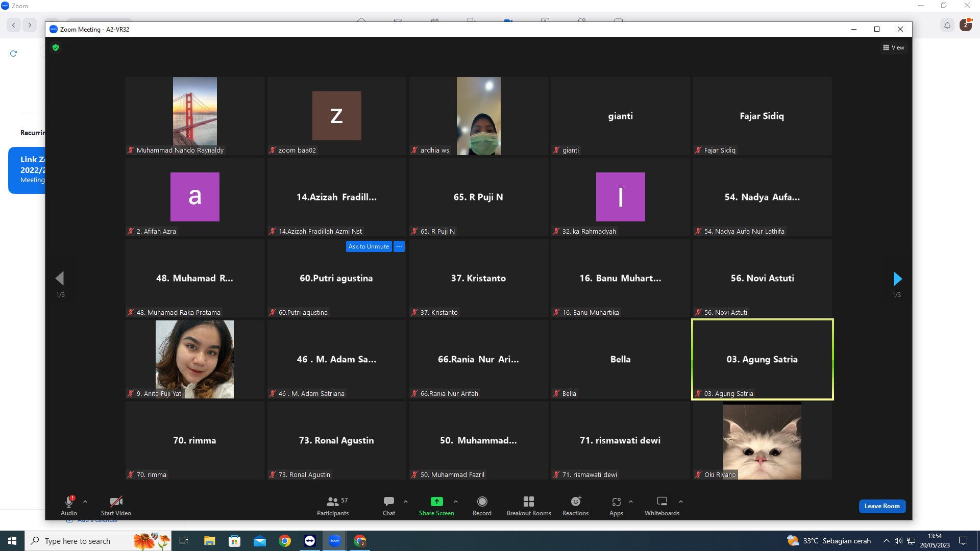Screen dimensions: 980x551
Task: Click the 56. Novi Astuti name label
Action: (x=725, y=312)
